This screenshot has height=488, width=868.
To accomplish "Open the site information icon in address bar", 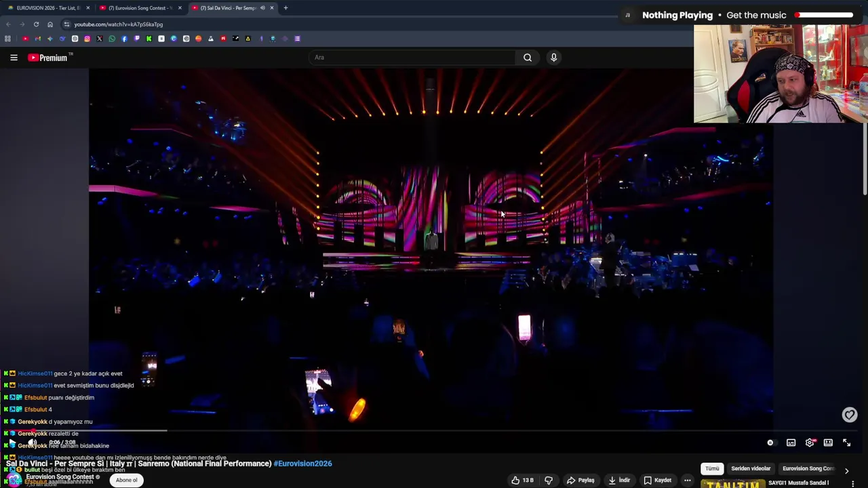I will (x=66, y=24).
